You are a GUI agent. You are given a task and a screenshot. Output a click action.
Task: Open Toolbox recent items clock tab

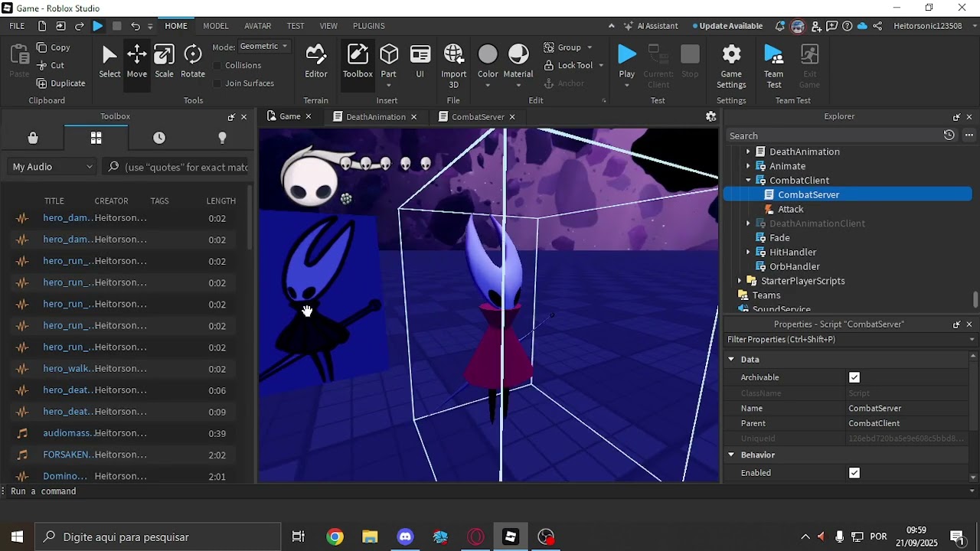(159, 138)
